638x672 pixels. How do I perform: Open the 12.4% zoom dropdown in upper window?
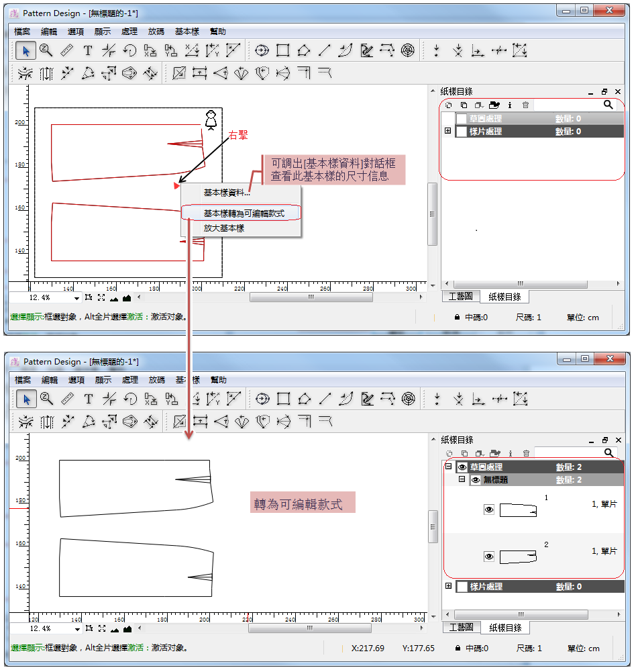coord(76,297)
